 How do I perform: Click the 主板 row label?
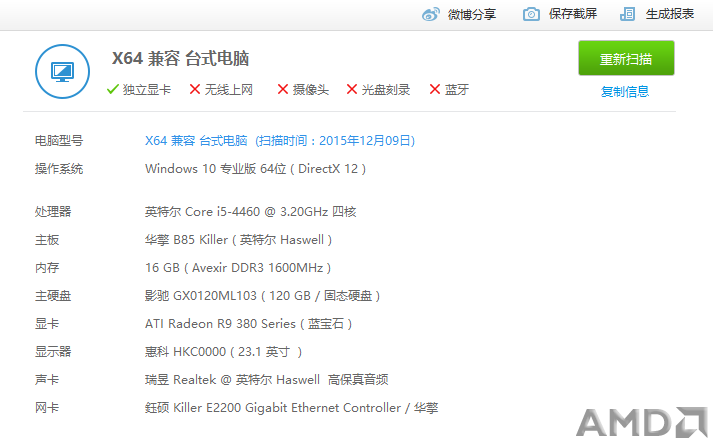47,240
